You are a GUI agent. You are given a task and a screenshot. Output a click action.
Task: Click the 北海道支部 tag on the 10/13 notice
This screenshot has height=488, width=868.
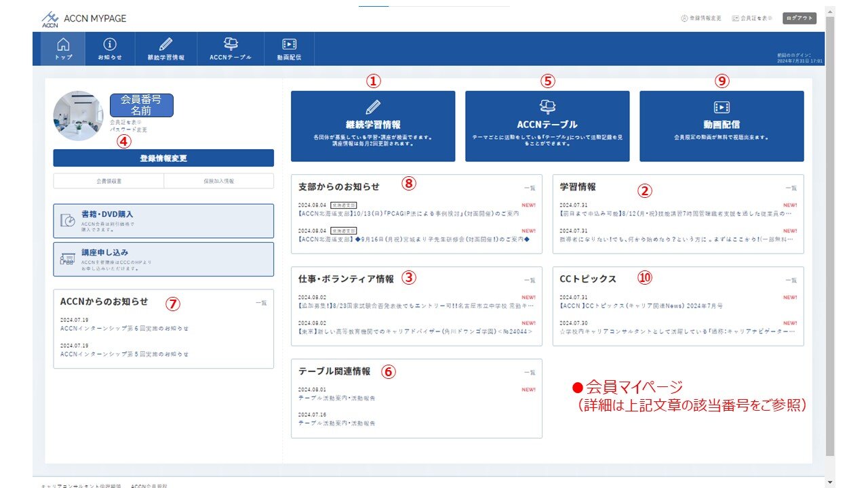tap(343, 204)
